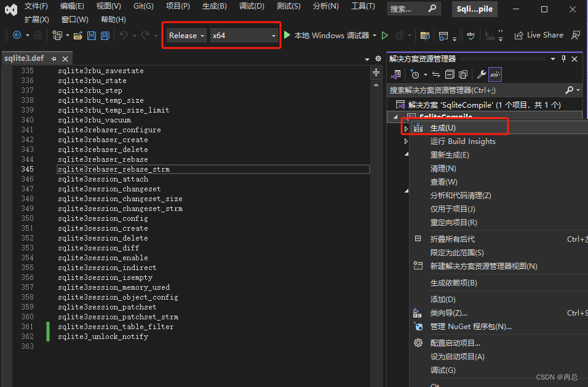The height and width of the screenshot is (387, 588).
Task: Open Solution Explorer window options dropdown
Action: (553, 59)
